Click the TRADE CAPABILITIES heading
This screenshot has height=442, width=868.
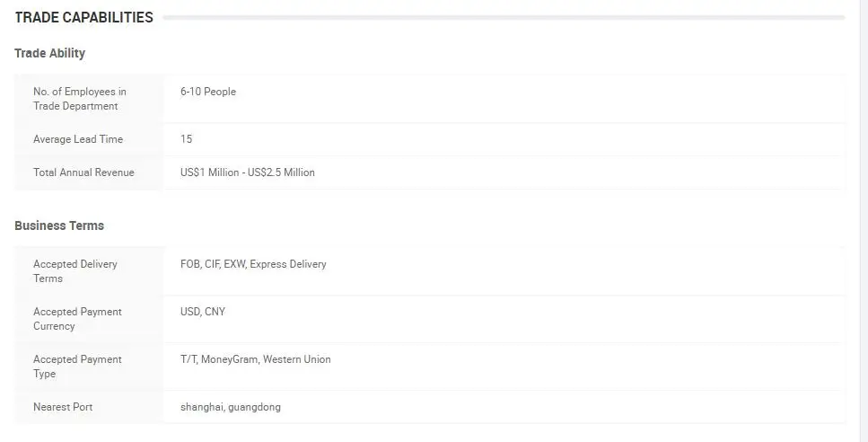click(x=83, y=17)
